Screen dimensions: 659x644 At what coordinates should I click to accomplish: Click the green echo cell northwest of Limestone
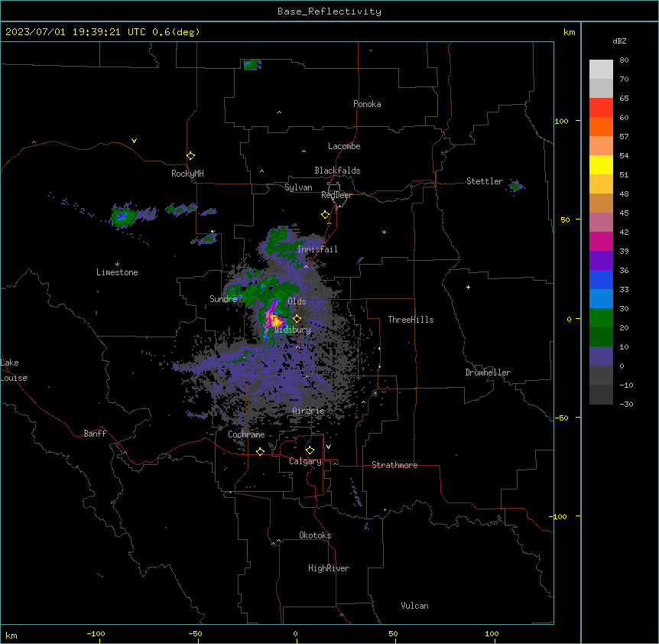pyautogui.click(x=123, y=216)
